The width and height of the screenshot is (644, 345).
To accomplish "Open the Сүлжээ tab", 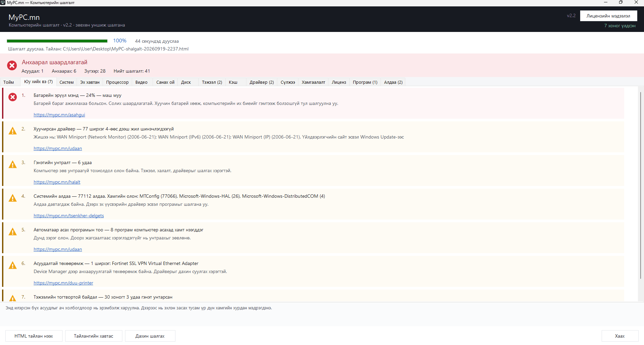I will [x=288, y=82].
